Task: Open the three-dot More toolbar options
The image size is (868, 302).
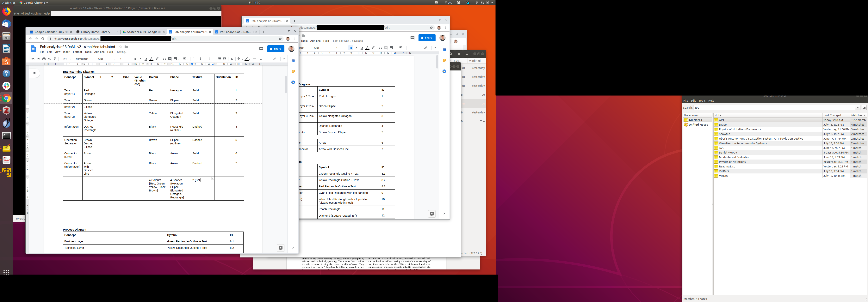Action: (x=410, y=48)
